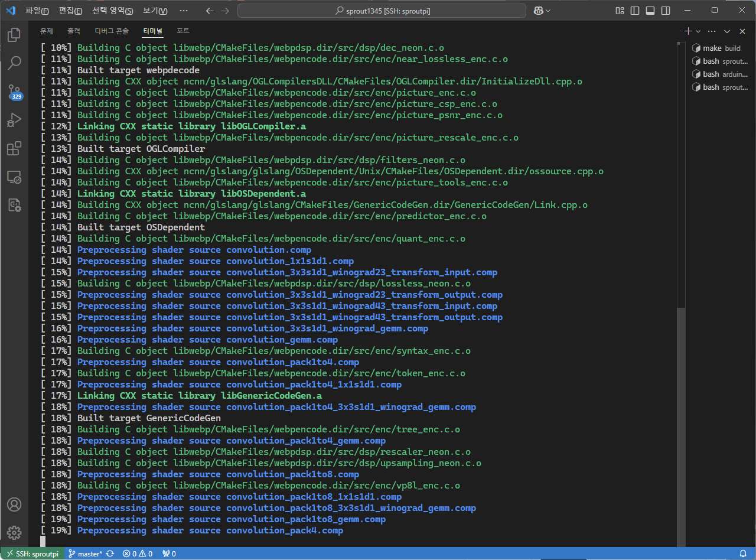756x560 pixels.
Task: Open the Manage gear icon
Action: (14, 533)
